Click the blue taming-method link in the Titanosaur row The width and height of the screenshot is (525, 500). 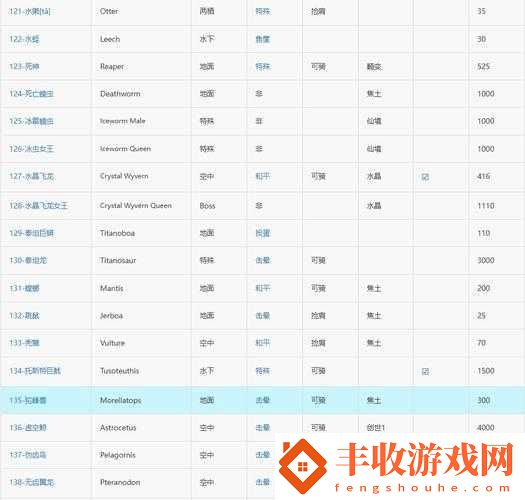pos(263,260)
